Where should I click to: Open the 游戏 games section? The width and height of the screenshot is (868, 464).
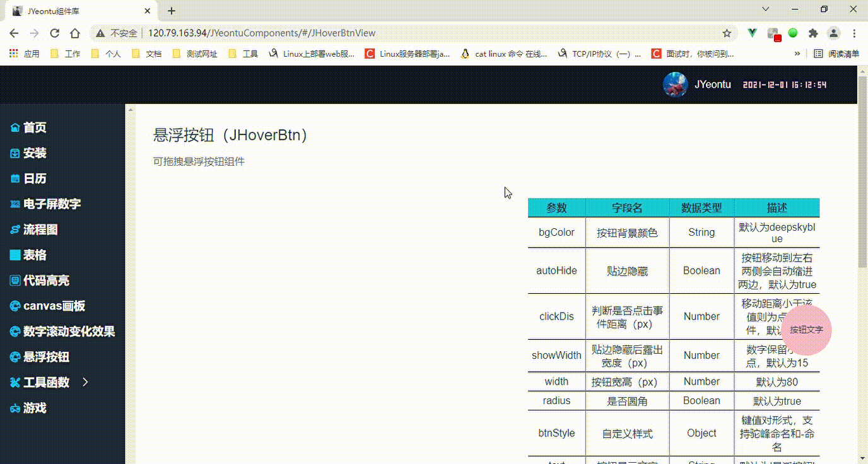pyautogui.click(x=33, y=408)
